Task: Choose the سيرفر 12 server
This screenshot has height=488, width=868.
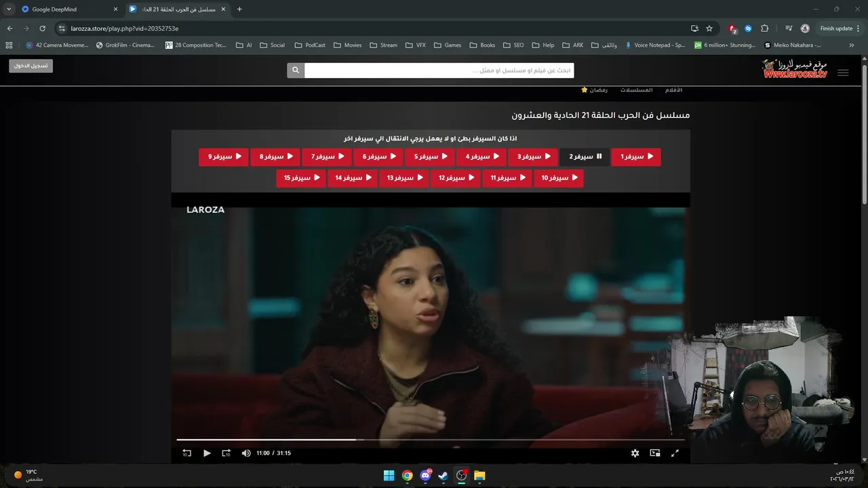Action: [x=456, y=178]
